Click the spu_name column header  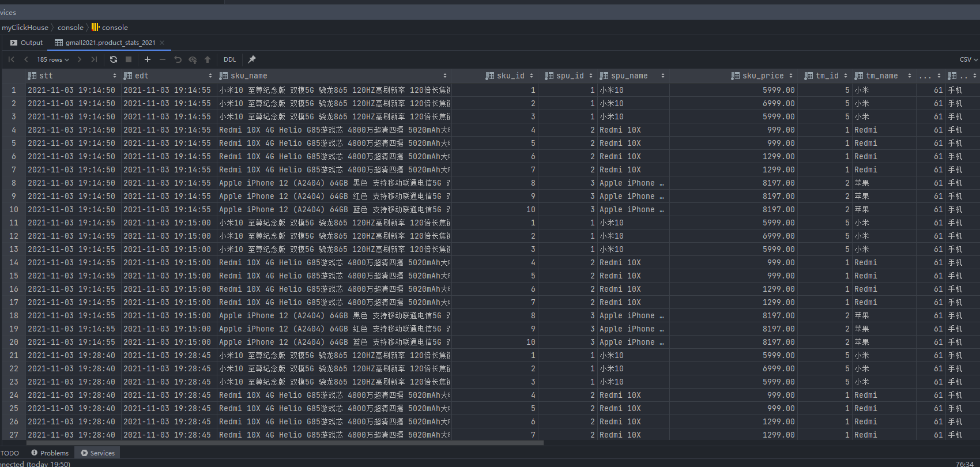point(632,76)
